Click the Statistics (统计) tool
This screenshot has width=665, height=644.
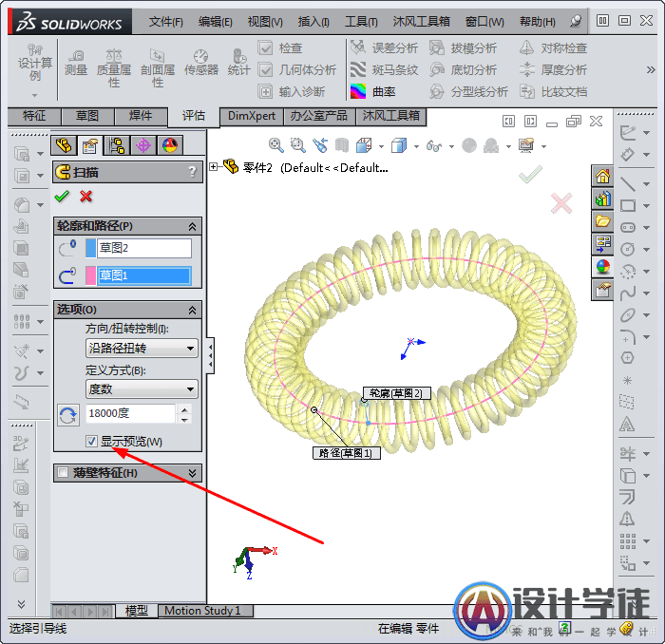pyautogui.click(x=238, y=63)
